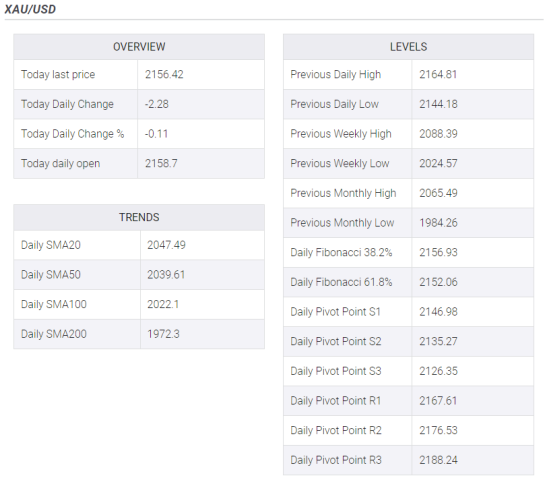
Task: Click the Today Daily Change % value -0.11
Action: tap(156, 134)
